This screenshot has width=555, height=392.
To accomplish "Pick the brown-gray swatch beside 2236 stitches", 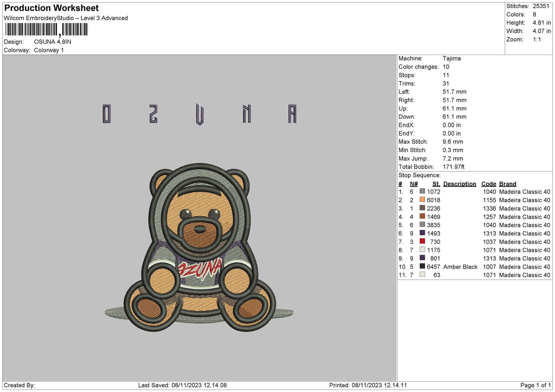I will (422, 208).
